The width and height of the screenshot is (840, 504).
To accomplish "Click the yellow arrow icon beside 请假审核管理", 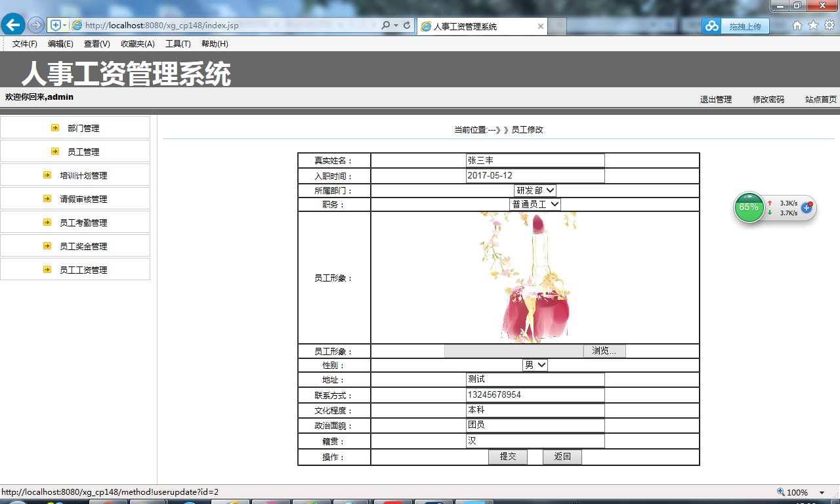I will [47, 199].
